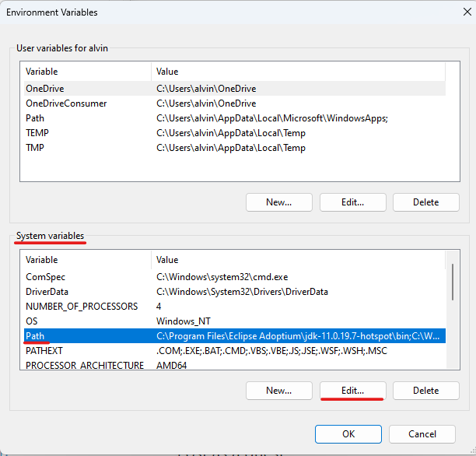The width and height of the screenshot is (476, 456).
Task: Select the TMP user variable row
Action: coord(35,148)
